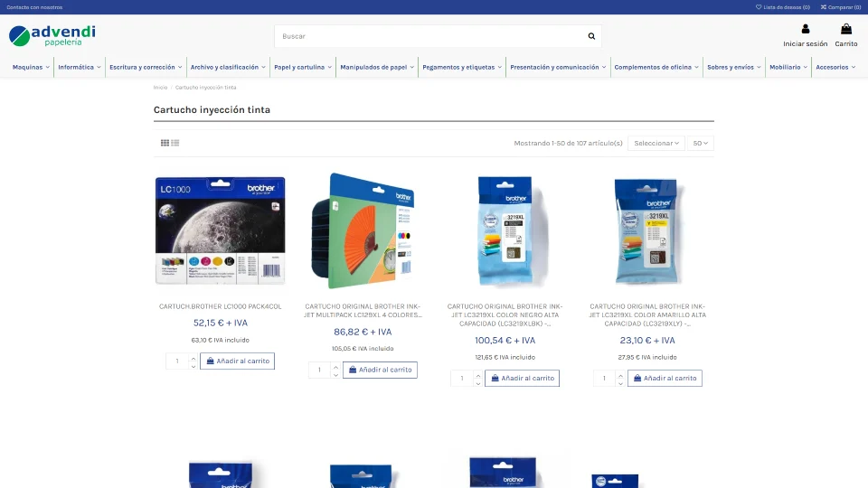The image size is (868, 488).
Task: Open LC3219XL color negro product title
Action: [505, 314]
